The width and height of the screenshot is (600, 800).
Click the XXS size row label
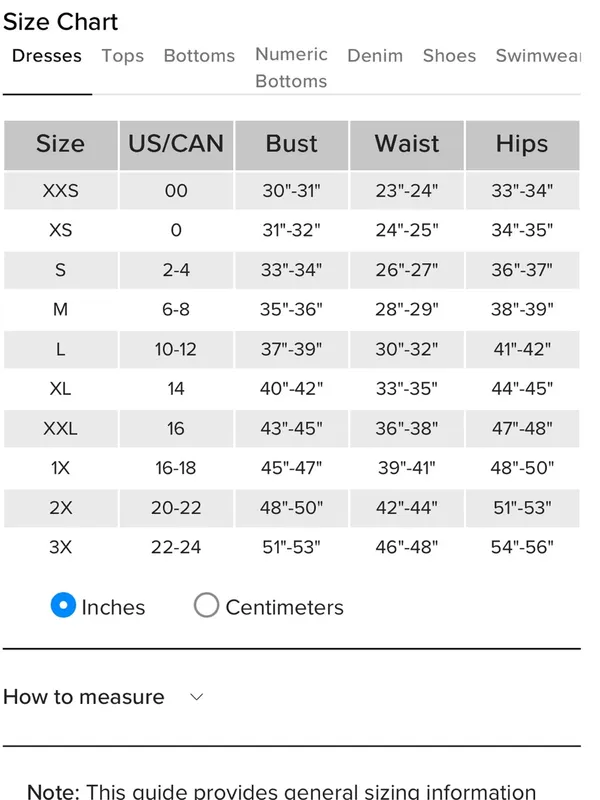61,191
